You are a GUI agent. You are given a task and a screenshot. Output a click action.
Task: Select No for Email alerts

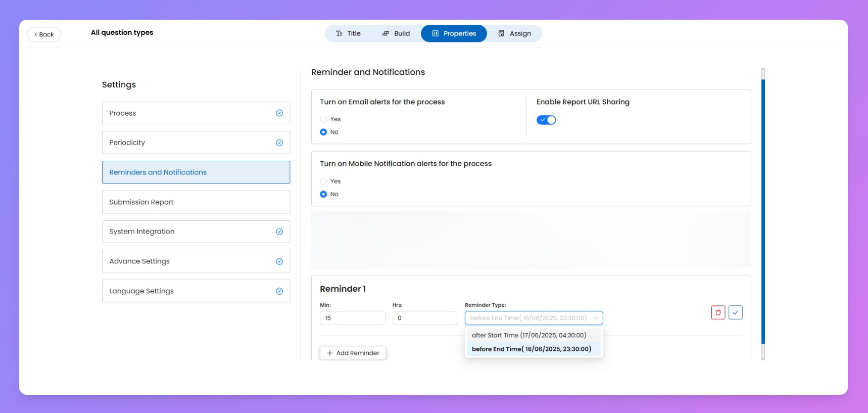point(323,132)
